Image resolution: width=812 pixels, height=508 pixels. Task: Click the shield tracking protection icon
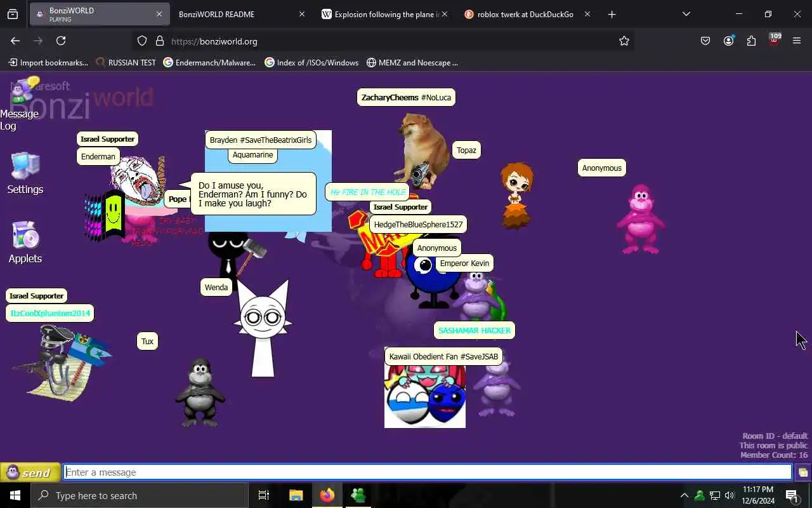[x=142, y=41]
